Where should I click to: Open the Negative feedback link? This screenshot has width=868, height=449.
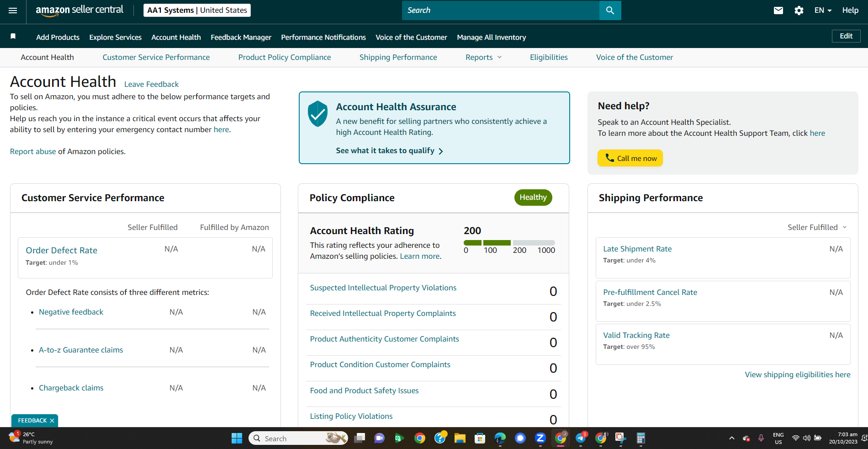[71, 312]
